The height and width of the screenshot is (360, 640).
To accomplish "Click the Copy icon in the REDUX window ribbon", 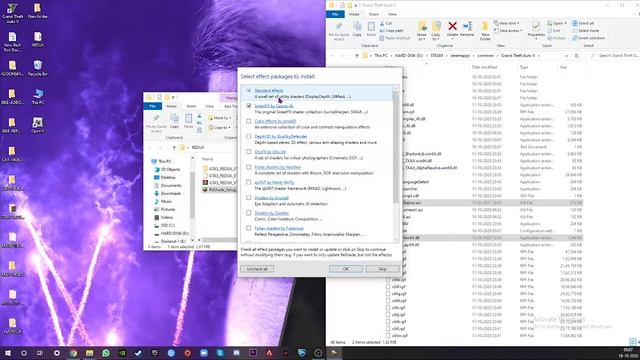I will pos(174,121).
